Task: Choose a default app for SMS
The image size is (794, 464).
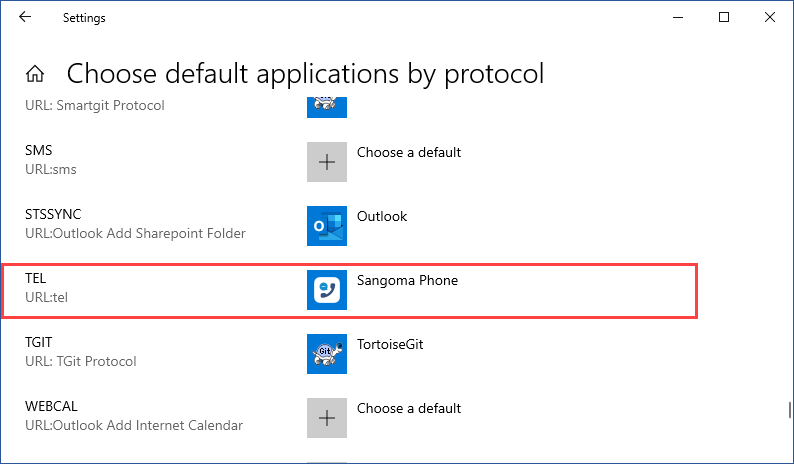Action: 409,153
